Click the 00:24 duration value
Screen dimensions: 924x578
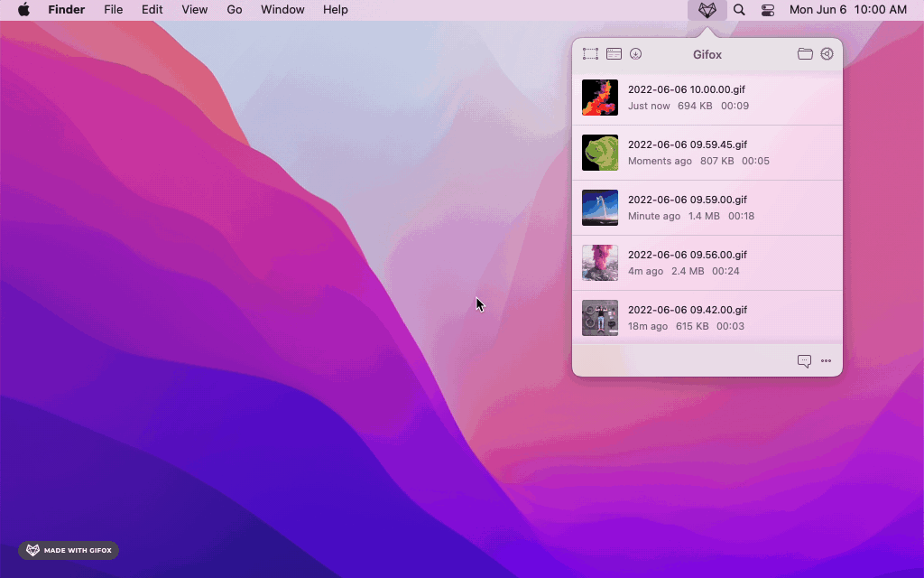pos(725,271)
